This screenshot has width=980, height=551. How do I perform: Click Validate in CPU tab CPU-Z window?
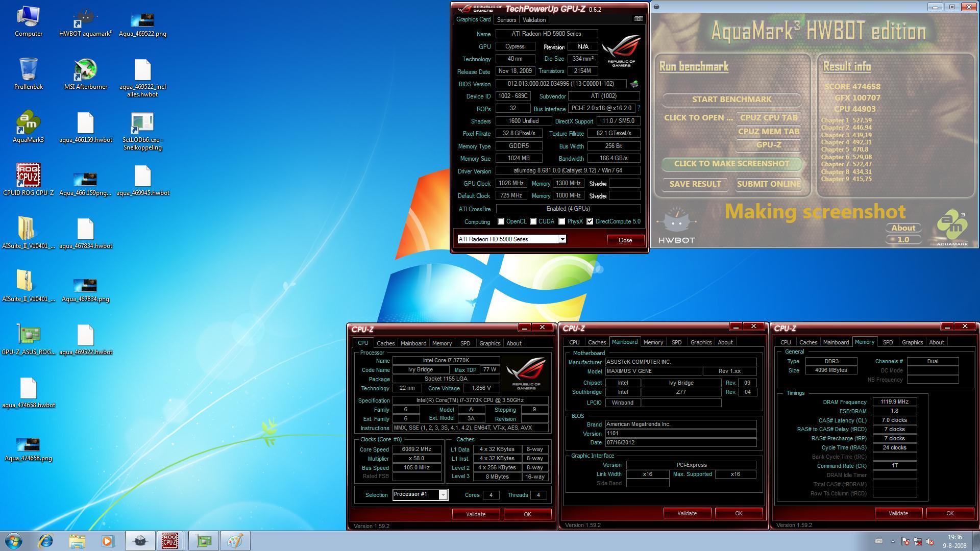coord(476,514)
